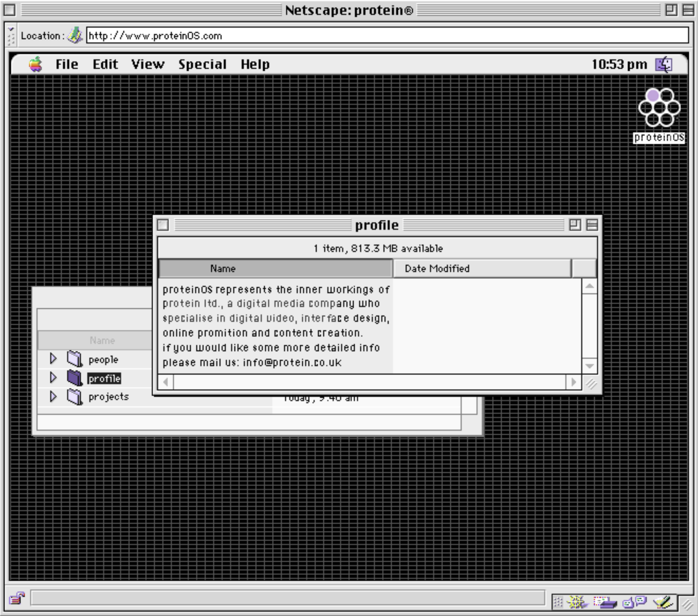The height and width of the screenshot is (616, 698).
Task: Collapse the profile window with windowshade box
Action: tap(592, 225)
